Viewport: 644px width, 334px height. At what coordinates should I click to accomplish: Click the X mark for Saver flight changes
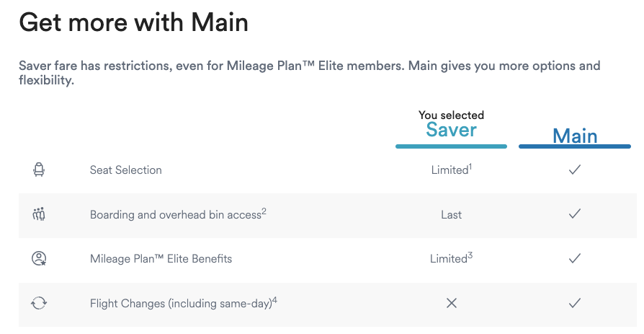pos(452,303)
